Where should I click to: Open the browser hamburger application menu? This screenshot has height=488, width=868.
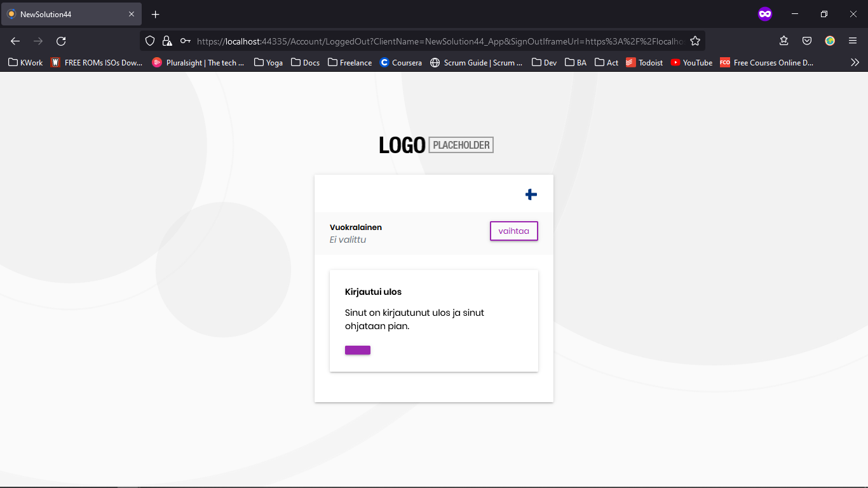pyautogui.click(x=853, y=41)
